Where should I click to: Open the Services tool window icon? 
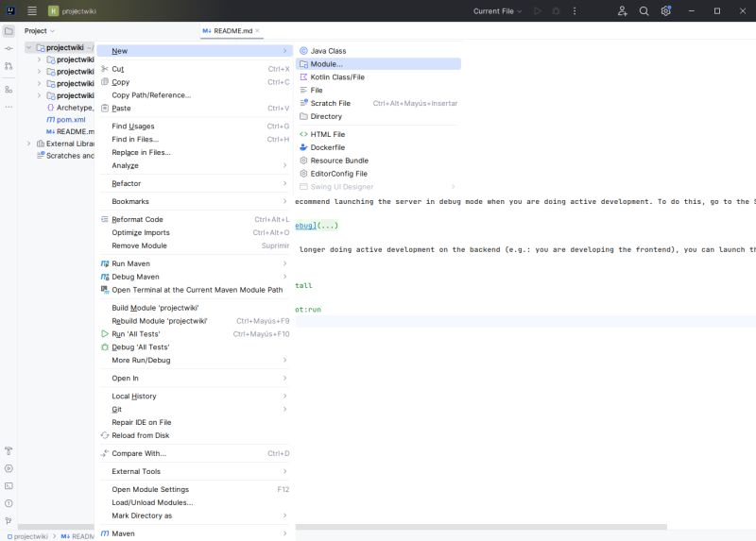click(x=9, y=468)
